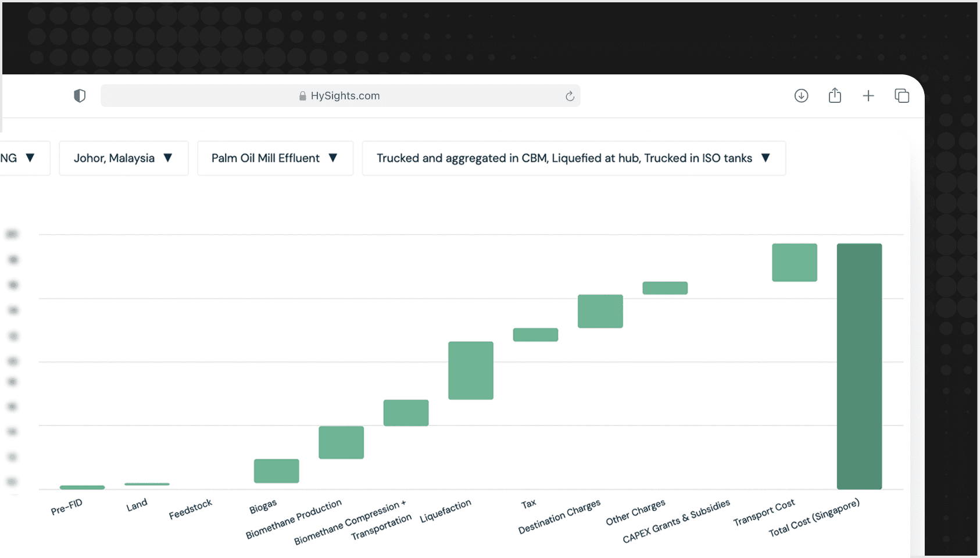Show tab overview icon
980x558 pixels.
(902, 96)
